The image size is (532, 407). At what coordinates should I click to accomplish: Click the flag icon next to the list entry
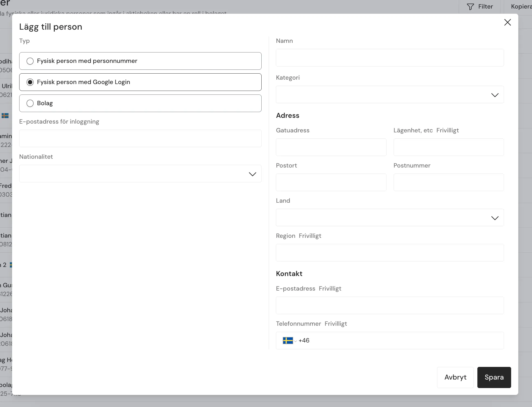(x=5, y=116)
